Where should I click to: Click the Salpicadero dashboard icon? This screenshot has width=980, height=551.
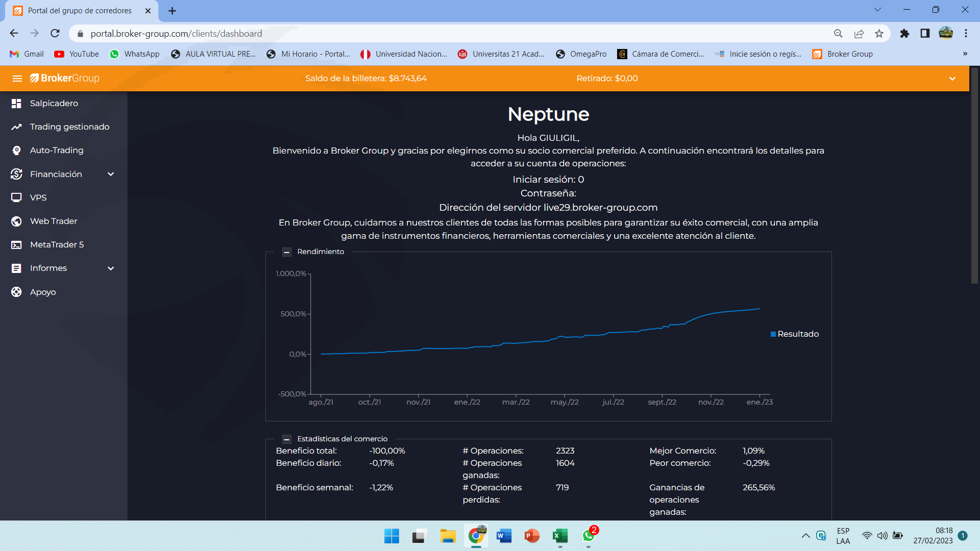point(16,104)
